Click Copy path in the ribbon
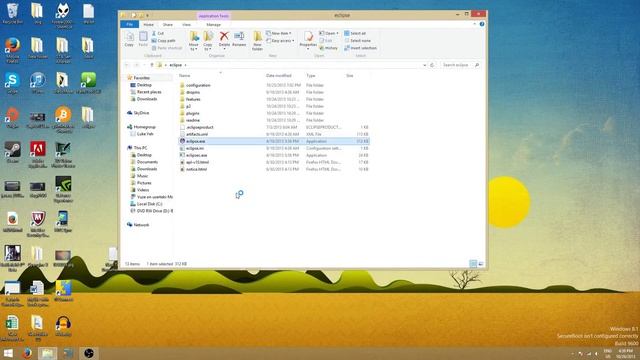 click(x=163, y=40)
